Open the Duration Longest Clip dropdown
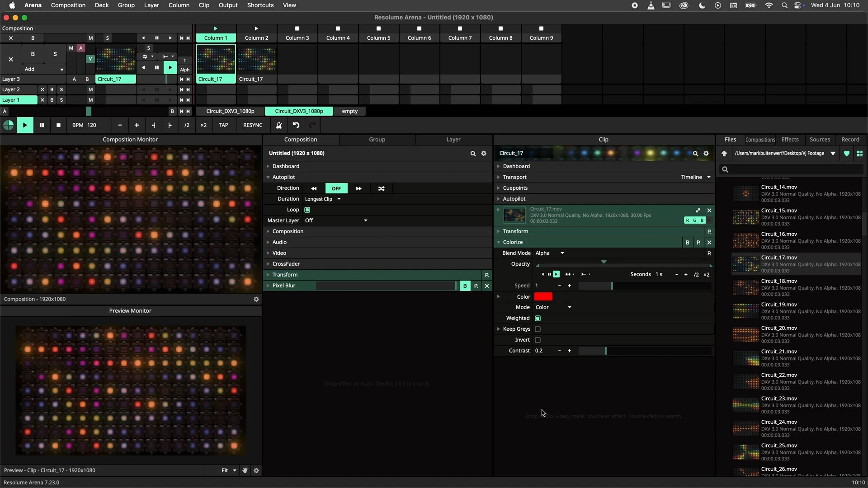This screenshot has height=488, width=868. [323, 199]
